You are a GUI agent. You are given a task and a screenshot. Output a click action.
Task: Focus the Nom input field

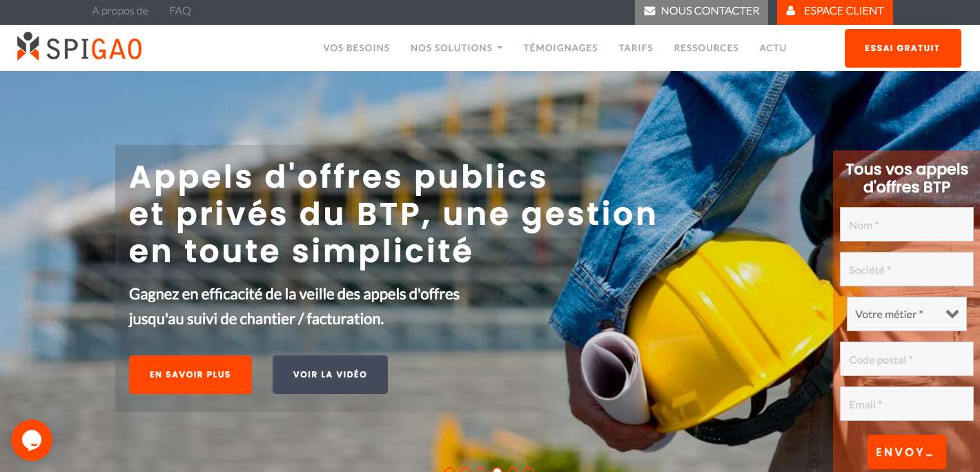pos(907,224)
